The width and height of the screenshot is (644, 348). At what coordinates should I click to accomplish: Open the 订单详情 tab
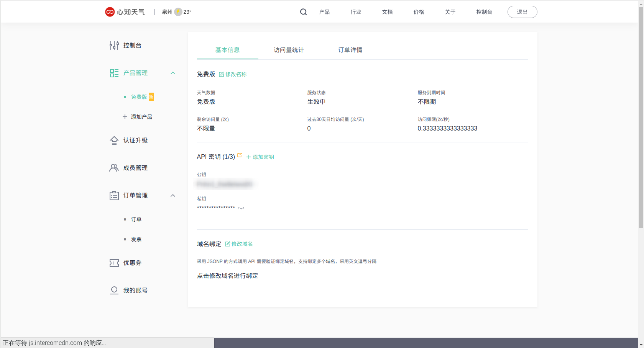point(350,50)
